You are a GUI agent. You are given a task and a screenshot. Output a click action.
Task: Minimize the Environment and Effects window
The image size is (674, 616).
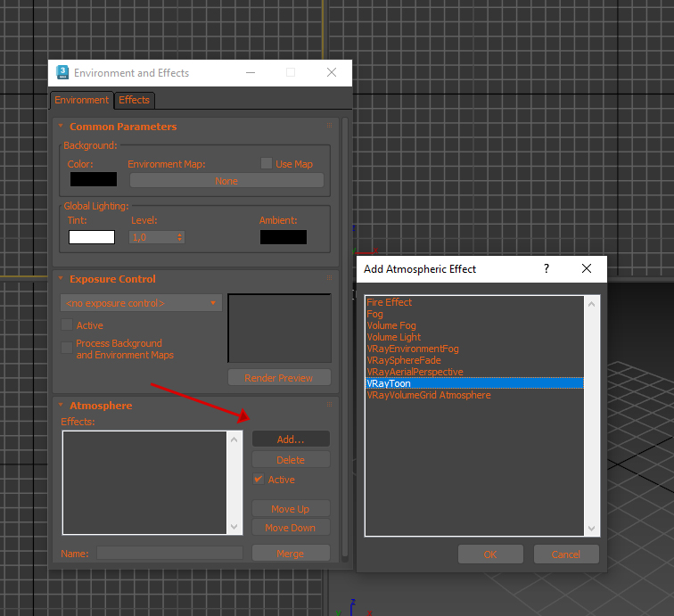[x=251, y=72]
